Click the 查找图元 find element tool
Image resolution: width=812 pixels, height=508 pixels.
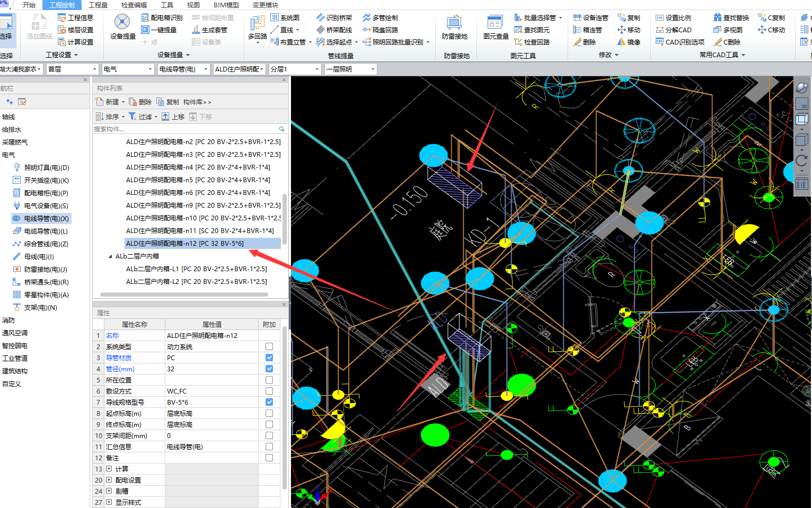coord(532,30)
